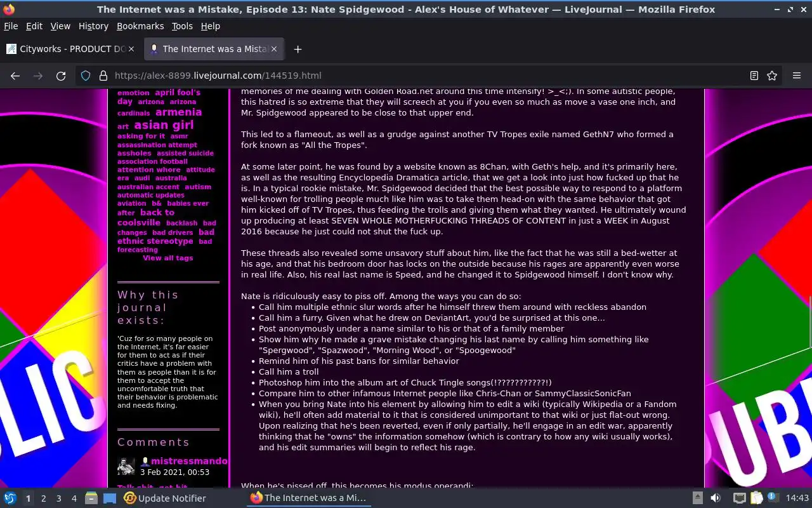Open the 'asmr' tag link

coord(179,136)
